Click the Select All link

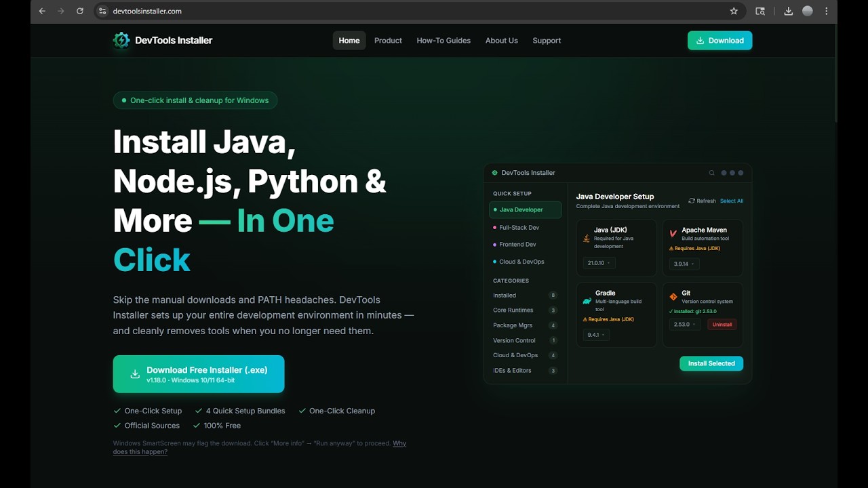coord(732,201)
